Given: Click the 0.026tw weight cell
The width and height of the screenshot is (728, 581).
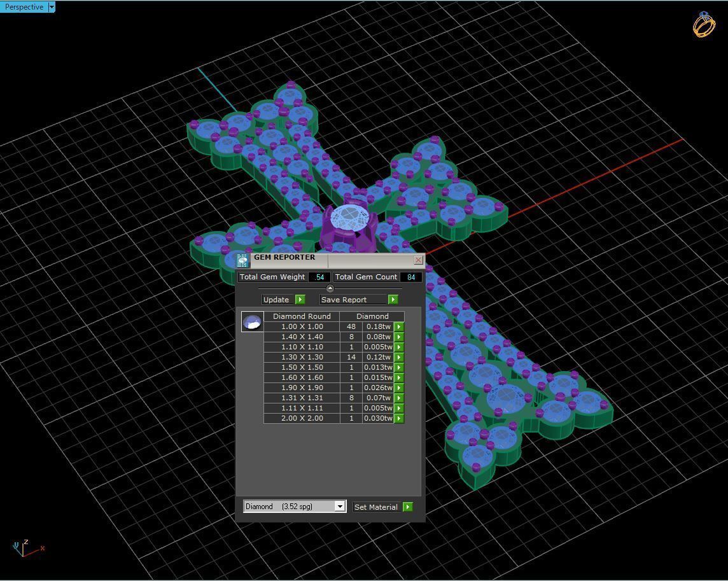Looking at the screenshot, I should coord(379,388).
